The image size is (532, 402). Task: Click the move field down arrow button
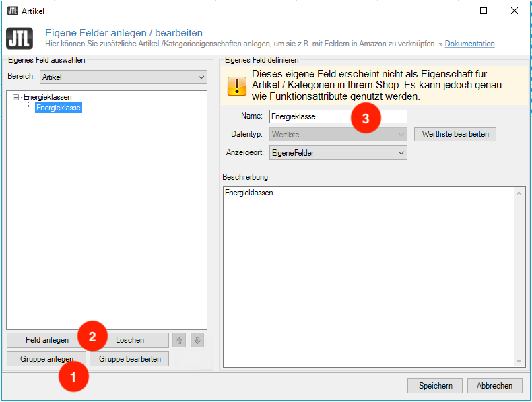tap(197, 340)
